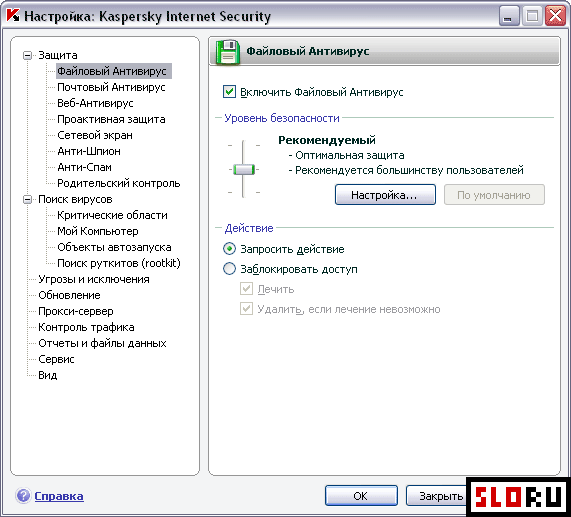Screen dimensions: 571x517
Task: Open the Анти-Спам section
Action: [84, 167]
